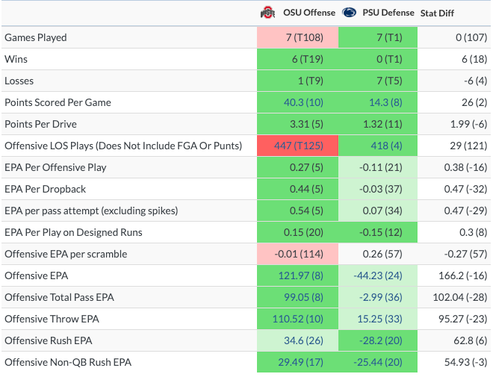
Task: Sort by the OSU Offense column header
Action: coord(309,13)
